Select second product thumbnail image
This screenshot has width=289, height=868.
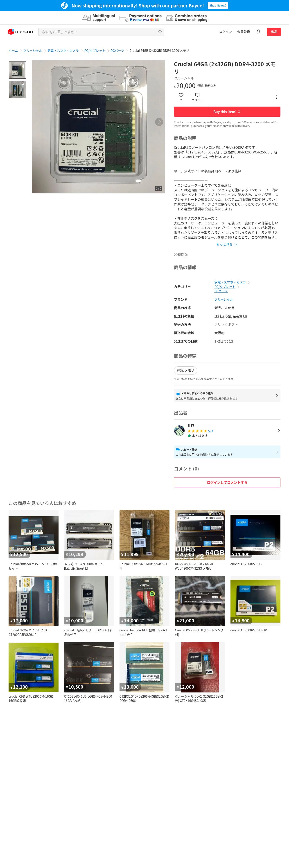pos(18,89)
